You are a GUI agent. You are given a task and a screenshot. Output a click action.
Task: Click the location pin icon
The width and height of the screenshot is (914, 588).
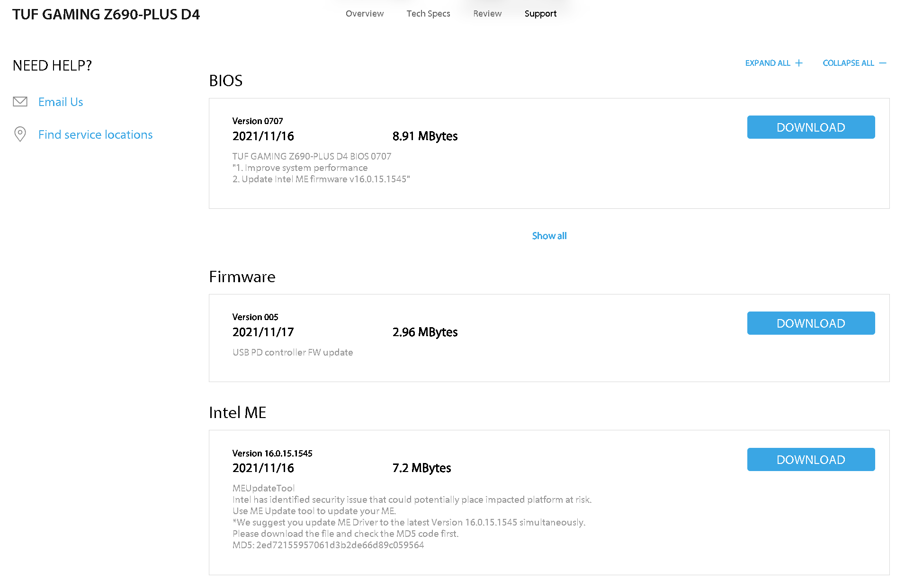[x=20, y=134]
